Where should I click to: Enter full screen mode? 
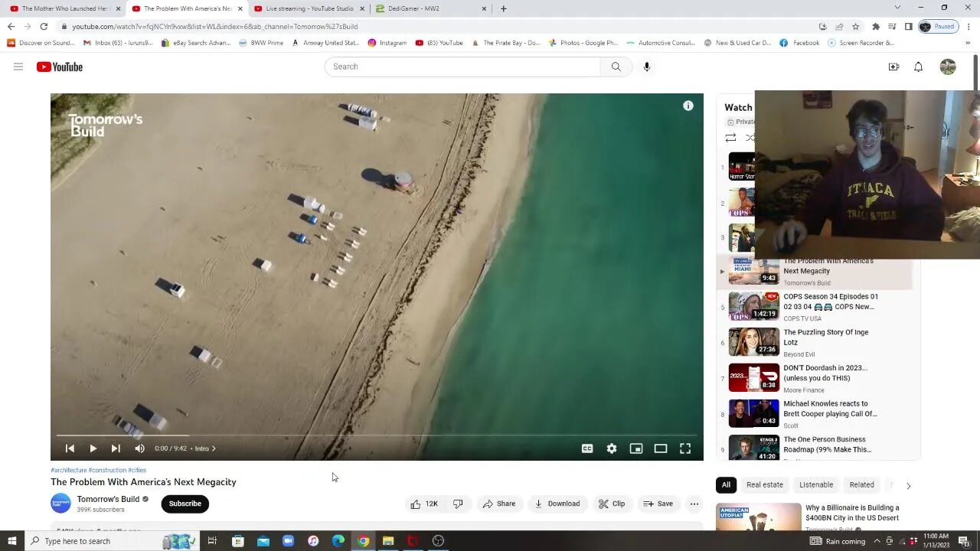685,448
